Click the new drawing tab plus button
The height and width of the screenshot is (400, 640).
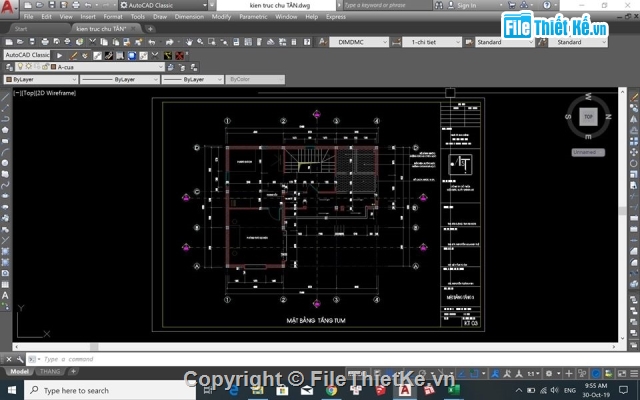pyautogui.click(x=150, y=29)
